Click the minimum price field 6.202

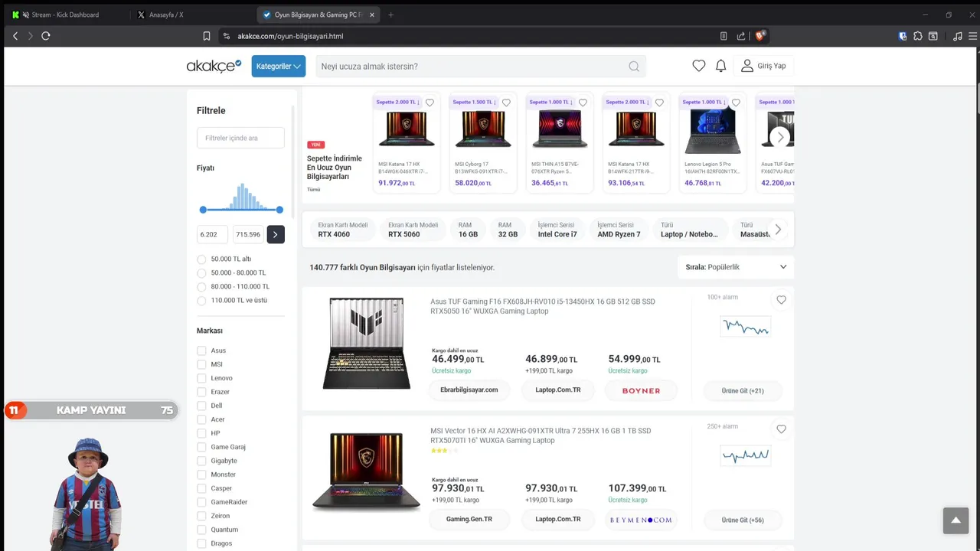(x=212, y=234)
